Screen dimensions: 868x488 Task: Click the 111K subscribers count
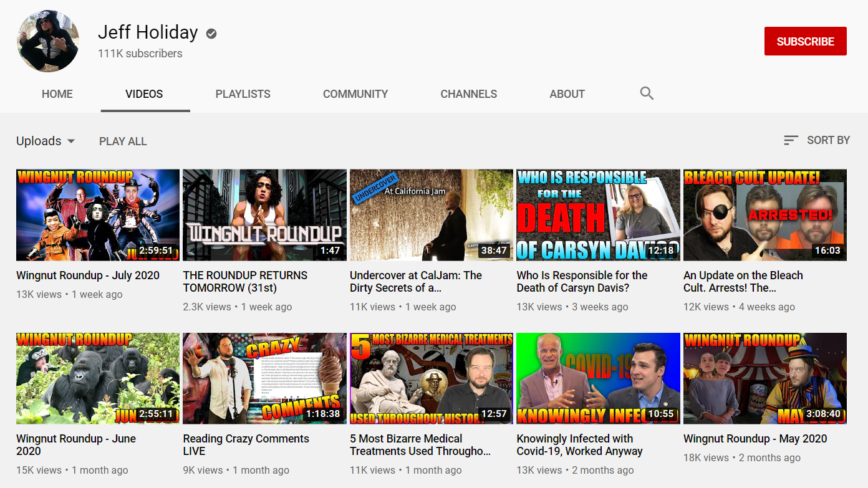[140, 54]
